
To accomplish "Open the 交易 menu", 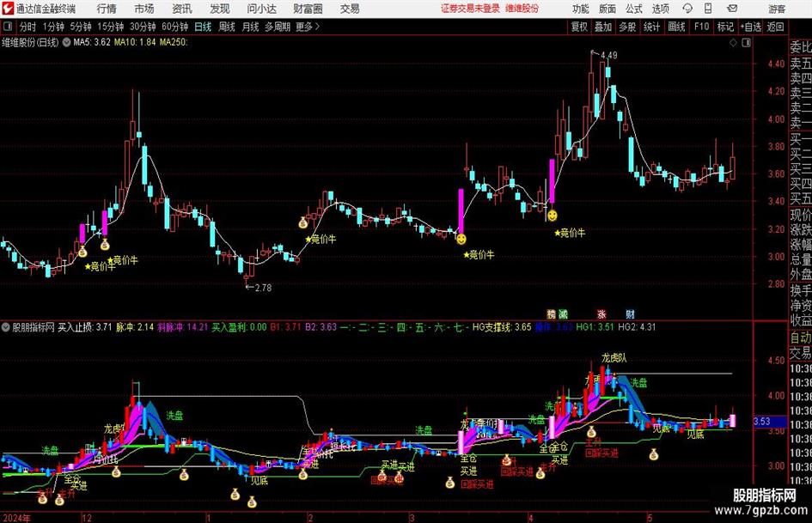I will [x=350, y=9].
